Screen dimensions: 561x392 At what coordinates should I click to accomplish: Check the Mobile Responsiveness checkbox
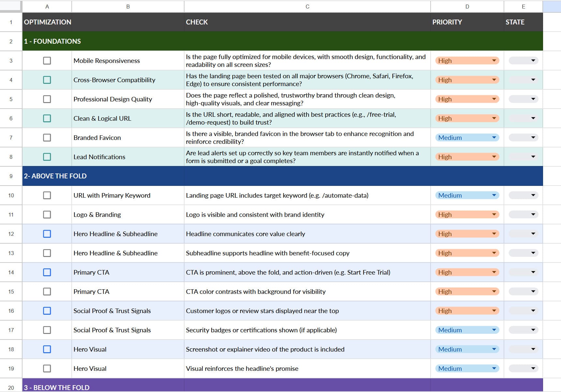(x=47, y=61)
